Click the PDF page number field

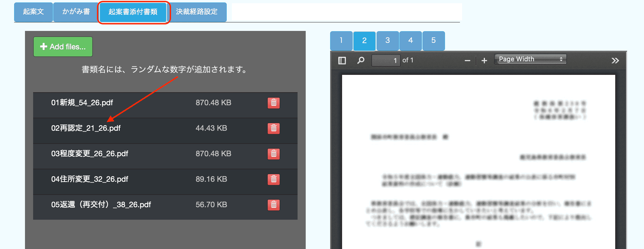point(386,60)
